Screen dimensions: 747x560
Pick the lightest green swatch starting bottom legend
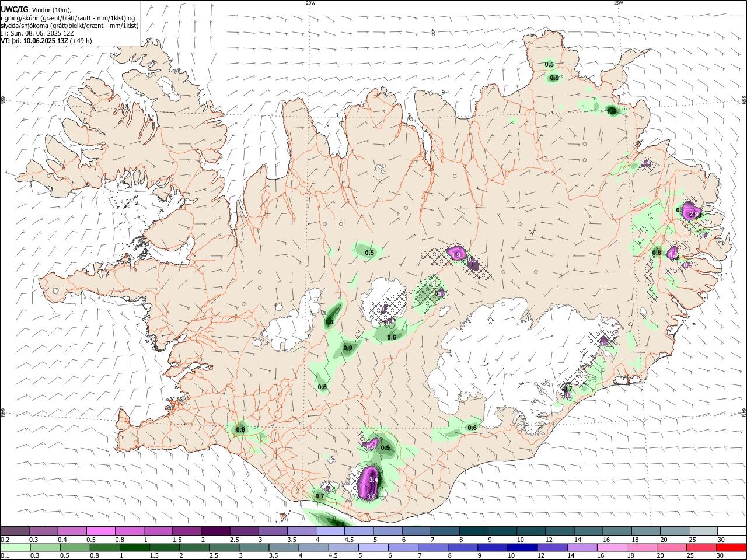[x=15, y=547]
